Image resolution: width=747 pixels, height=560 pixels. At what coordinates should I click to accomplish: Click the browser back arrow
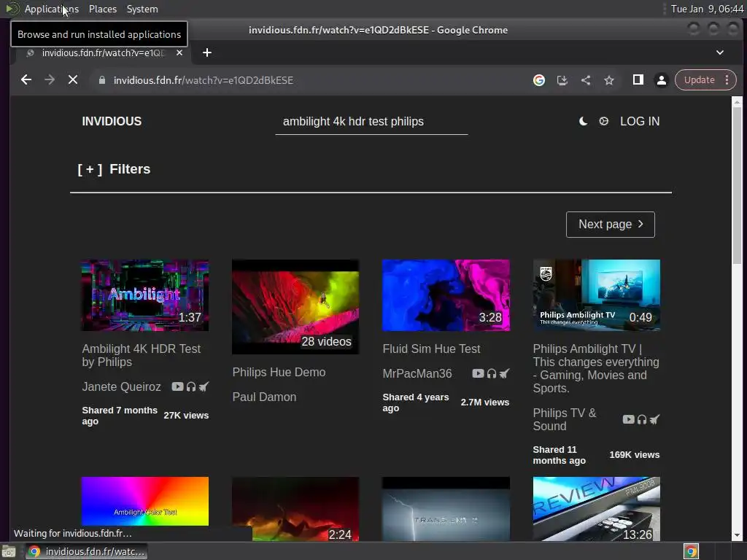tap(26, 80)
